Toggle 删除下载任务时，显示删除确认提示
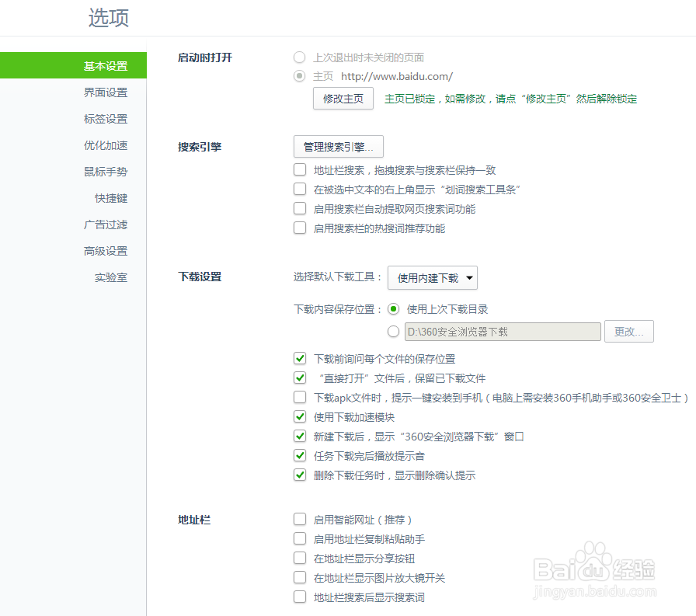Image resolution: width=696 pixels, height=616 pixels. coord(300,475)
